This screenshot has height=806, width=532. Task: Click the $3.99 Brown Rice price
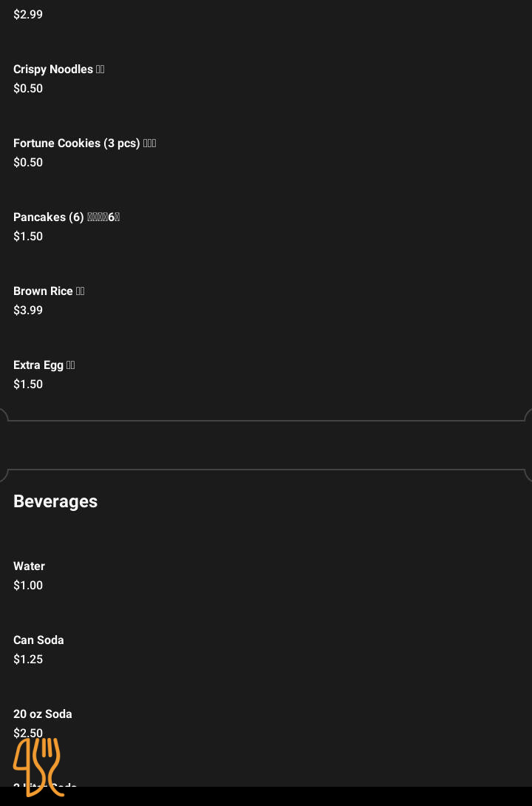coord(28,311)
